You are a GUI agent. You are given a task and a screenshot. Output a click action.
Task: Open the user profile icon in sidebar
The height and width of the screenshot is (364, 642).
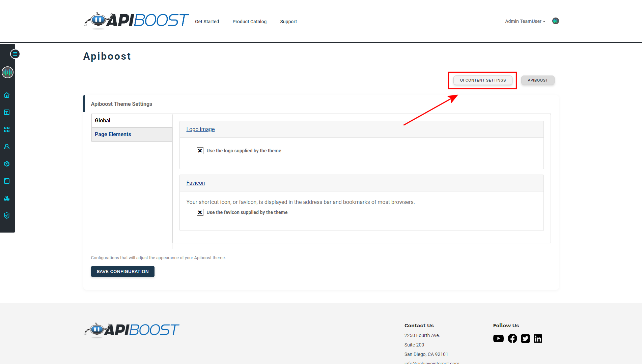[7, 147]
